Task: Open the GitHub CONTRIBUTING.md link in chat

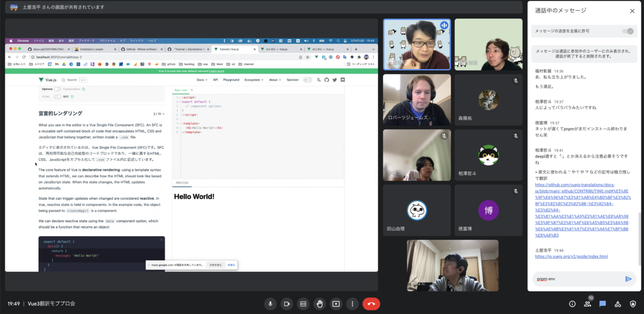Action: 582,209
